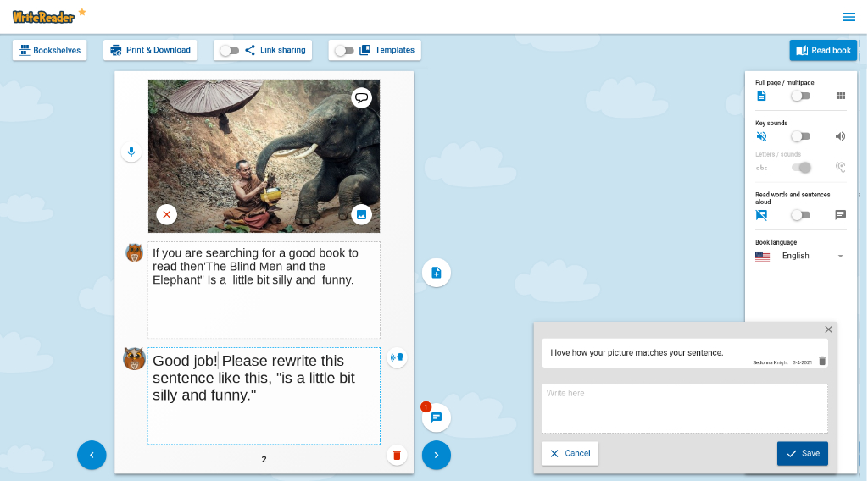Viewport: 868px width, 481px height.
Task: Cancel the comment
Action: (x=570, y=453)
